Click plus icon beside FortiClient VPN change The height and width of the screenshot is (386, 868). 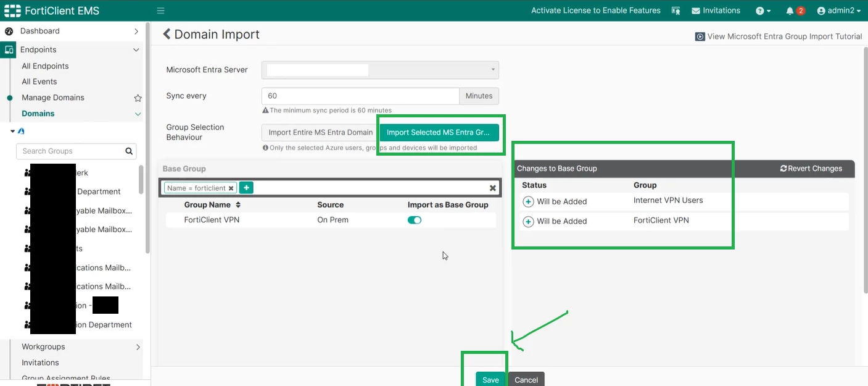(528, 222)
